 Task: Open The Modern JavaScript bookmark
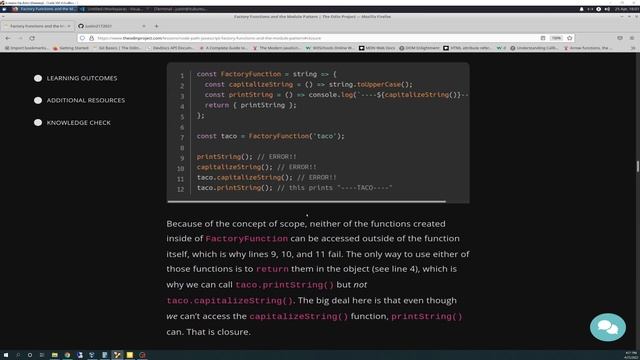click(276, 48)
